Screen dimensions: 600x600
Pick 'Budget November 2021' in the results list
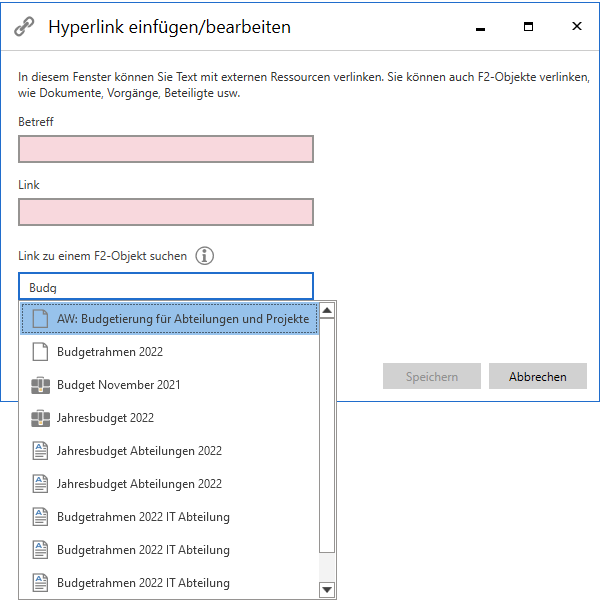coord(118,385)
